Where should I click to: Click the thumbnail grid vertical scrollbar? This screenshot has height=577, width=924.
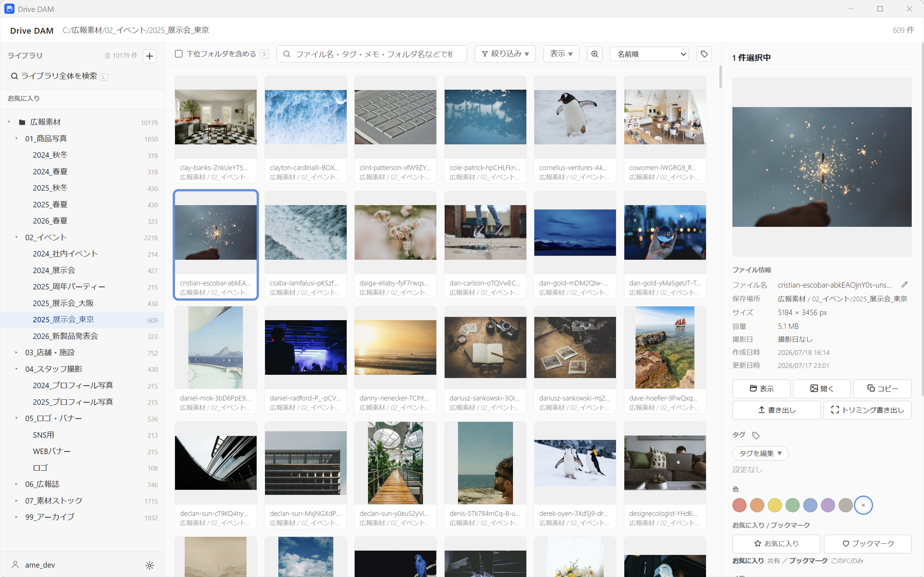click(720, 77)
